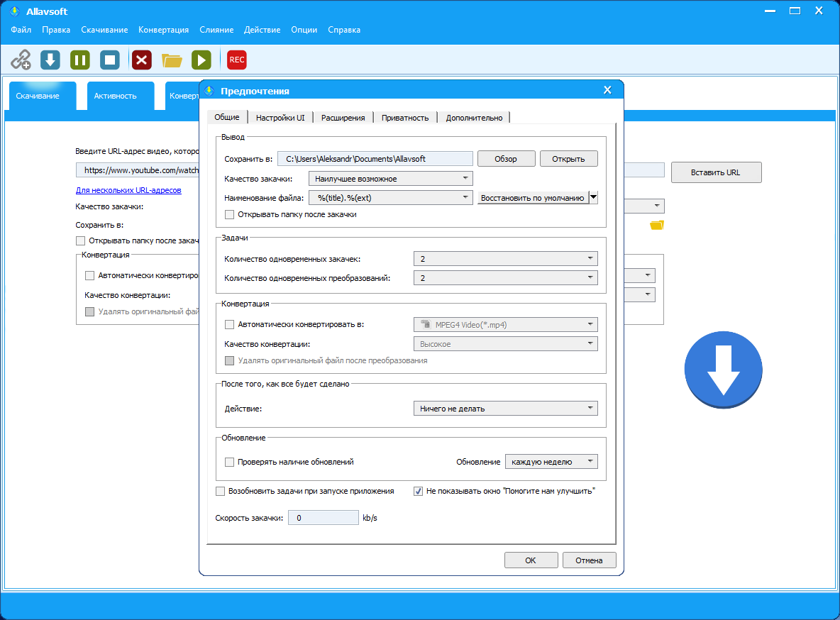
Task: Expand the "Наилучшее возможное" quality dropdown
Action: [x=391, y=179]
